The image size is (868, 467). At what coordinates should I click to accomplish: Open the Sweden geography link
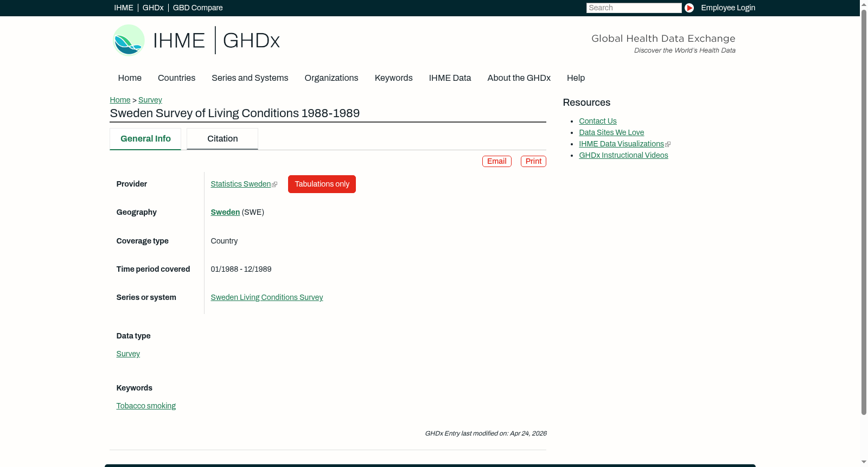pyautogui.click(x=225, y=213)
